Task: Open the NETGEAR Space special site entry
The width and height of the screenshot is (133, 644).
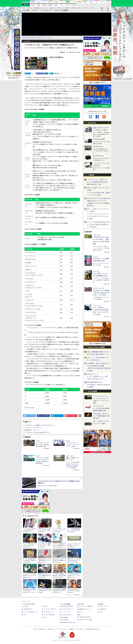Action: click(x=98, y=147)
